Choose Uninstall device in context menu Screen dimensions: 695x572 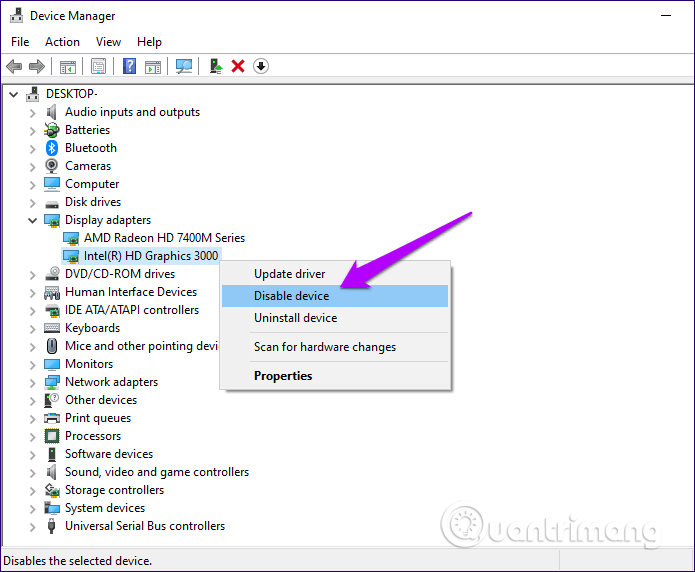tap(335, 318)
